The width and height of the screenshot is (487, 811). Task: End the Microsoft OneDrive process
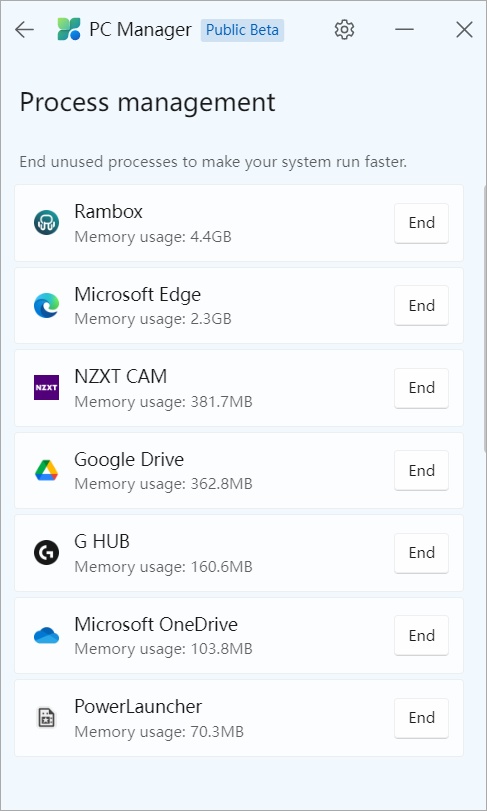[x=421, y=635]
